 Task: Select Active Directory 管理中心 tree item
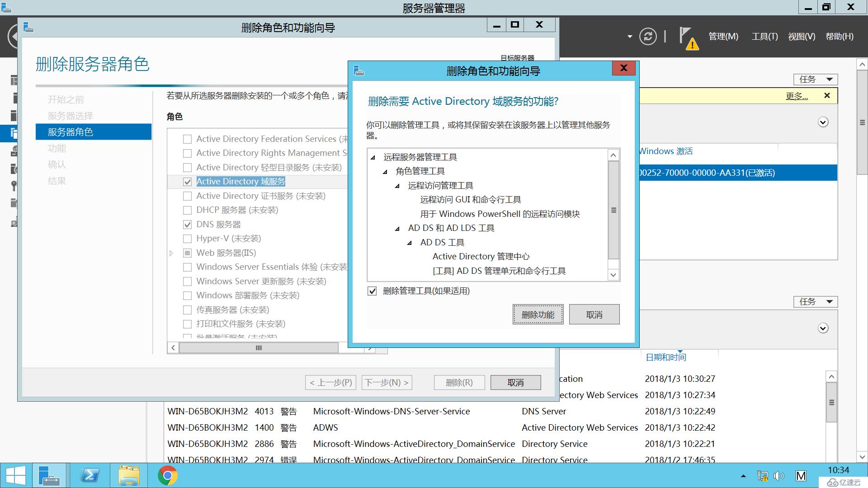pyautogui.click(x=481, y=257)
